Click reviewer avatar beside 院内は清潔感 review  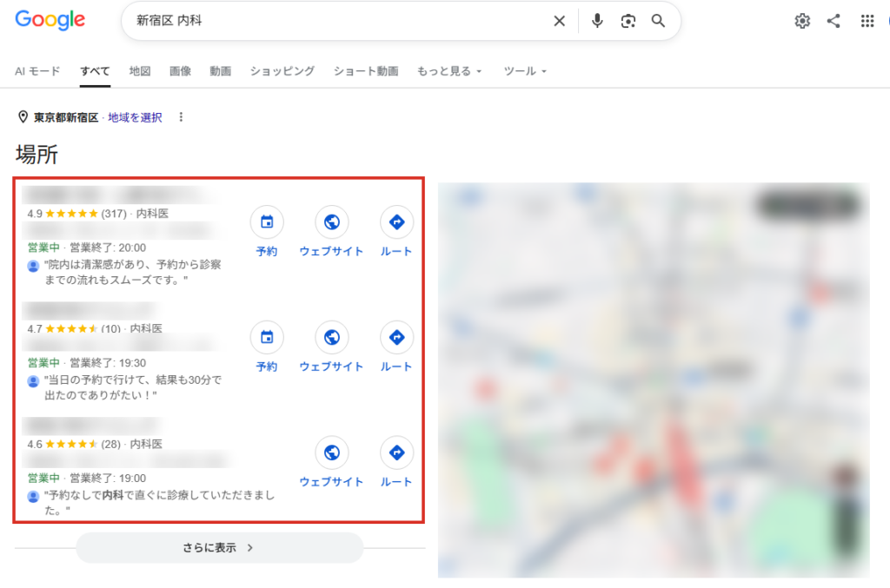click(34, 266)
